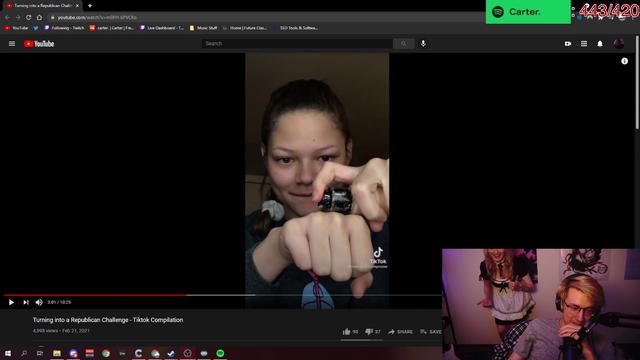Open Steam from the taskbar
This screenshot has width=640, height=360.
coord(171,353)
